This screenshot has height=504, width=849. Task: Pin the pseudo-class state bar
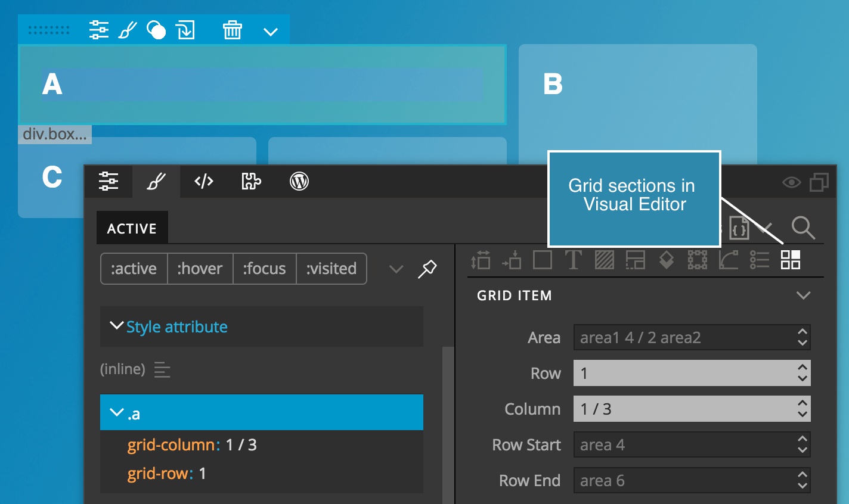(x=427, y=269)
